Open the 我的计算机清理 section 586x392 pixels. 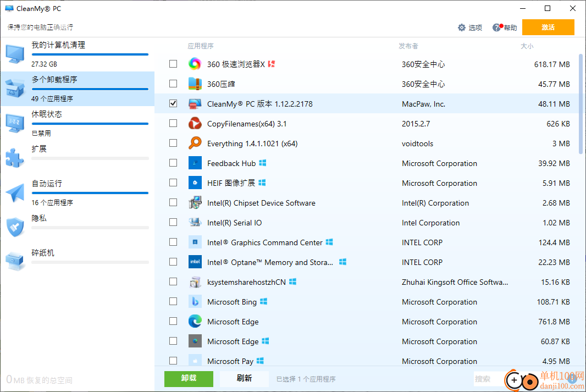(78, 54)
